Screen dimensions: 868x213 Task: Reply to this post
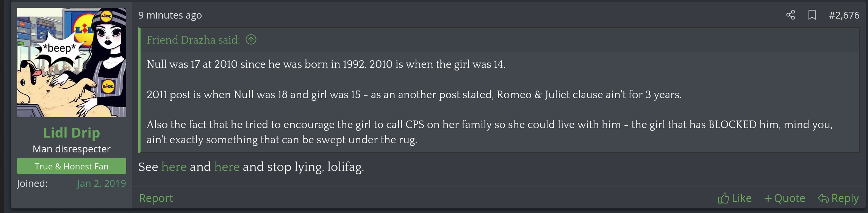(x=838, y=198)
